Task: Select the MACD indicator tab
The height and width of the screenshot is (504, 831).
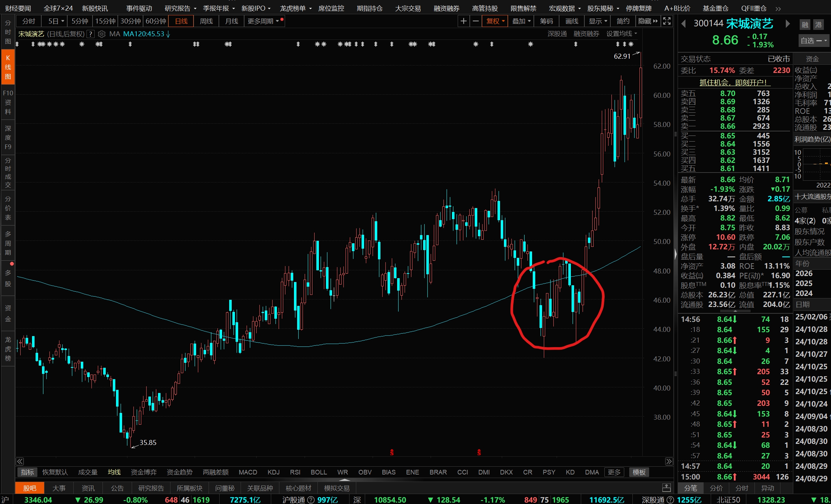Action: click(248, 472)
